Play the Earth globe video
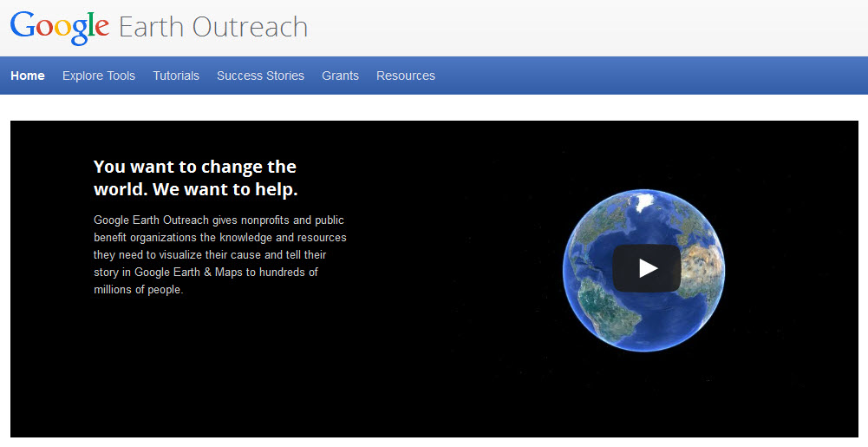Viewport: 868px width, 447px height. (x=647, y=268)
